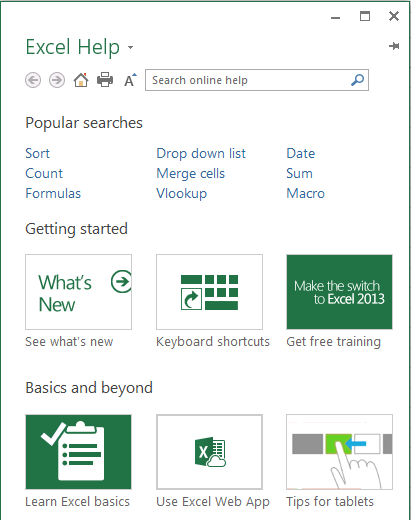This screenshot has height=520, width=411.
Task: Change text size with the A icon
Action: tap(130, 80)
